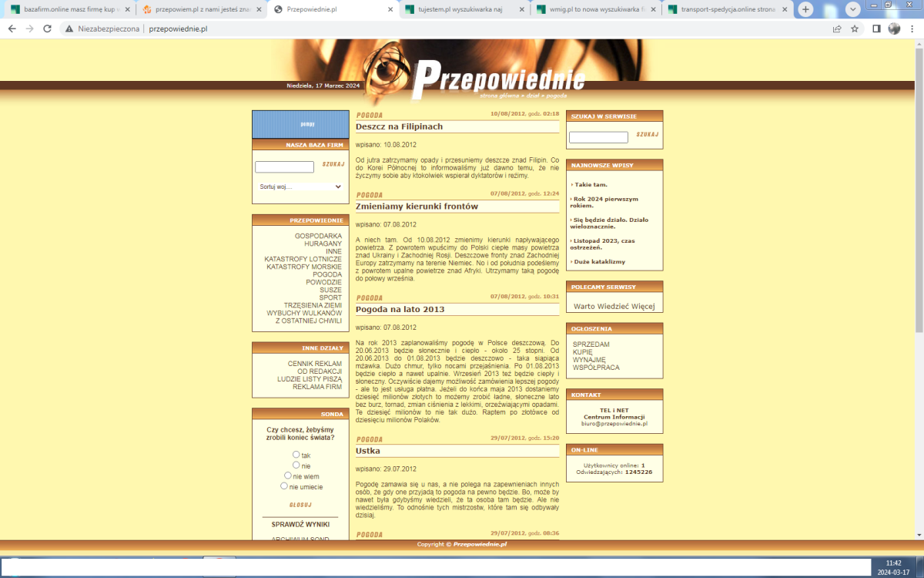Switch to the bazafirm.online tab
This screenshot has height=578, width=924.
click(68, 10)
